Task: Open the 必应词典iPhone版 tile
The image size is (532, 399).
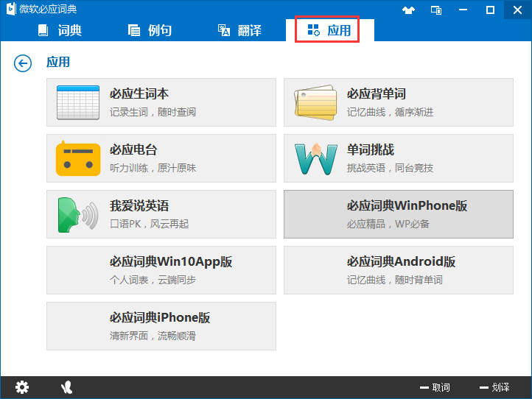Action: [161, 326]
